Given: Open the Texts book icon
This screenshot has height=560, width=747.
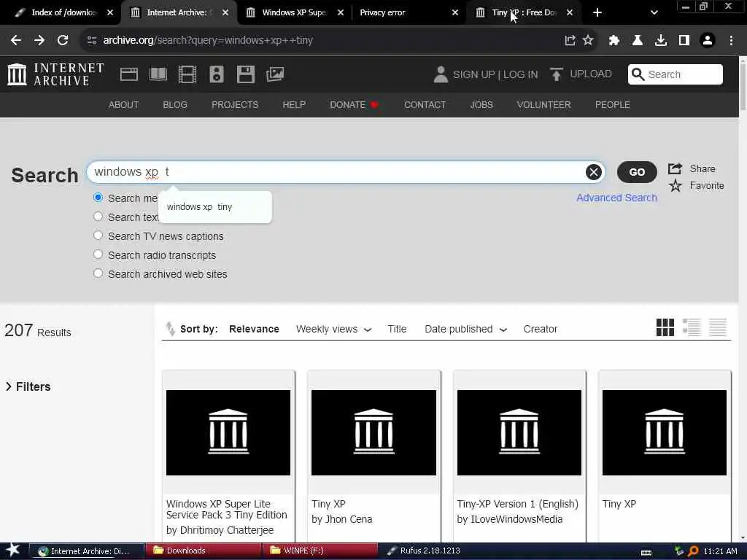Looking at the screenshot, I should click(158, 74).
